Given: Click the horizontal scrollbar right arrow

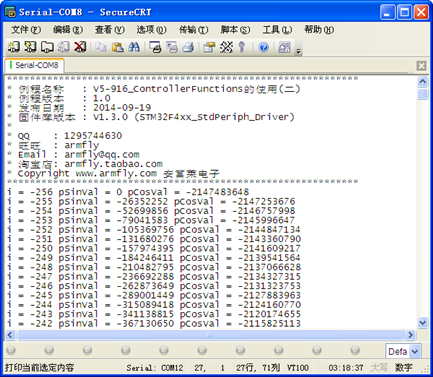Looking at the screenshot, I should pos(411,335).
